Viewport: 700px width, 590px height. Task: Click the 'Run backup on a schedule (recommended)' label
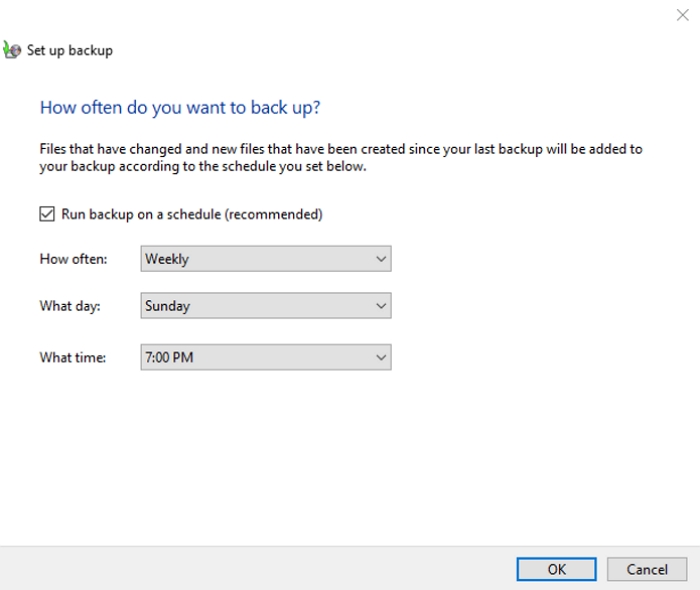pyautogui.click(x=191, y=214)
